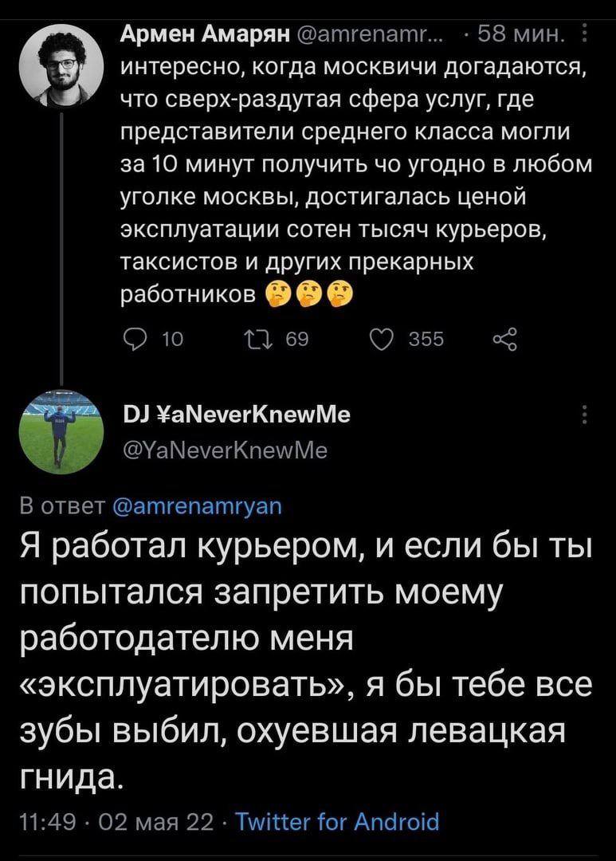Click the Twitter for Android source link

tap(338, 822)
